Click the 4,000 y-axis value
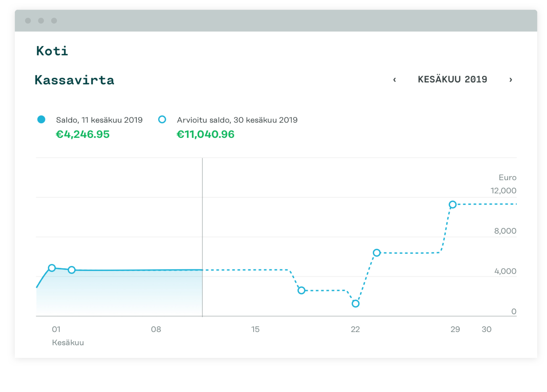Viewport: 547px width, 392px height. pyautogui.click(x=505, y=271)
